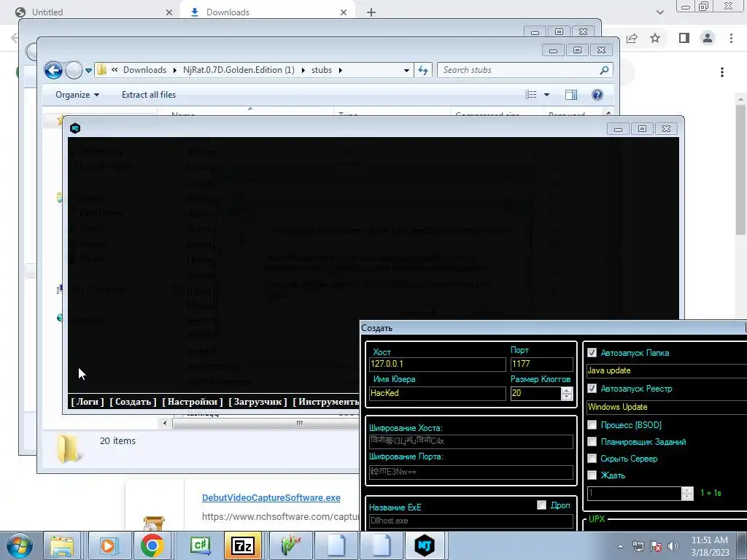
Task: Navigate to Downloads in the breadcrumb
Action: pyautogui.click(x=145, y=70)
